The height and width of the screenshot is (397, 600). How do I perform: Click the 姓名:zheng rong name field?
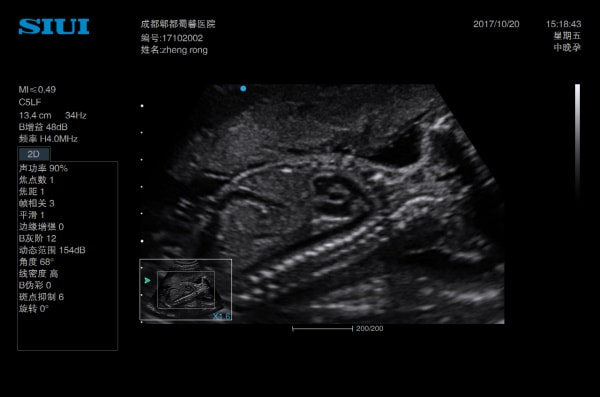(x=174, y=50)
